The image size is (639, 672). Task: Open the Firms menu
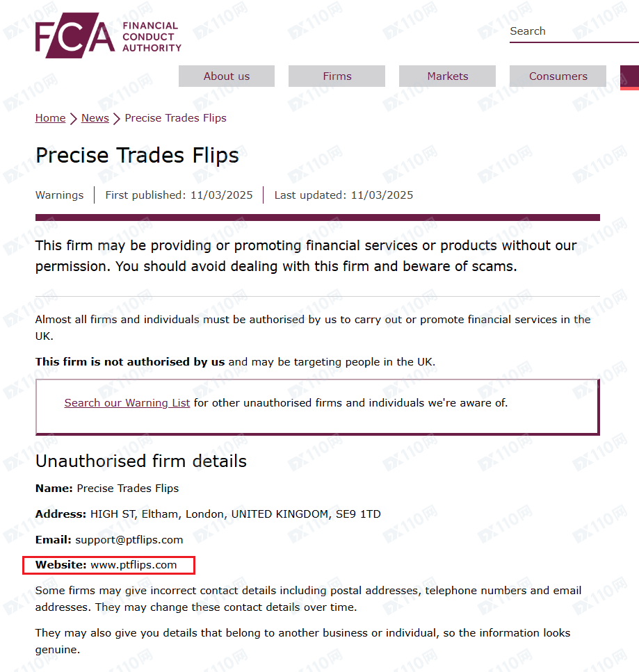[x=337, y=76]
